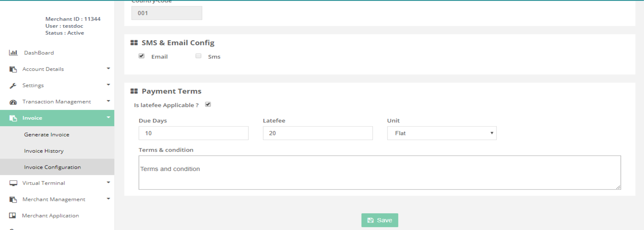
Task: Click the Merchant Application icon
Action: click(x=13, y=215)
